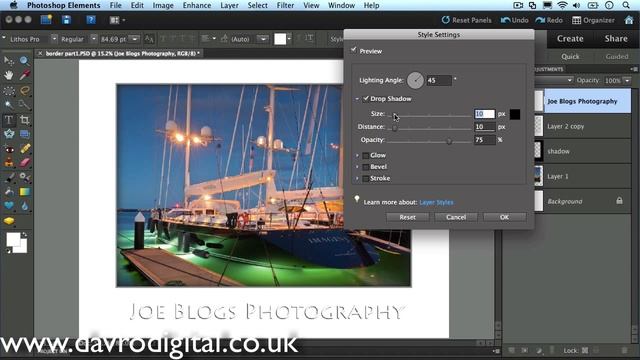Uncheck the Drop Shadow checkbox
Image resolution: width=640 pixels, height=360 pixels.
(x=366, y=98)
